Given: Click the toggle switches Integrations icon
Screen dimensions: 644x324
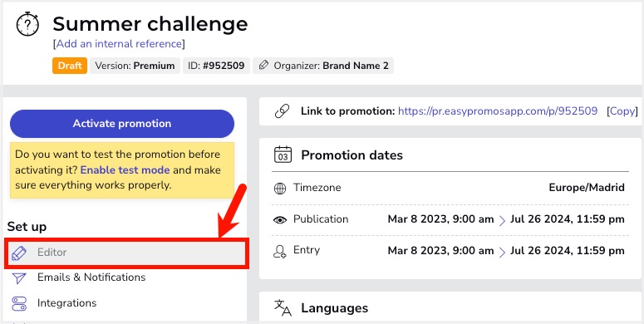Looking at the screenshot, I should (19, 303).
